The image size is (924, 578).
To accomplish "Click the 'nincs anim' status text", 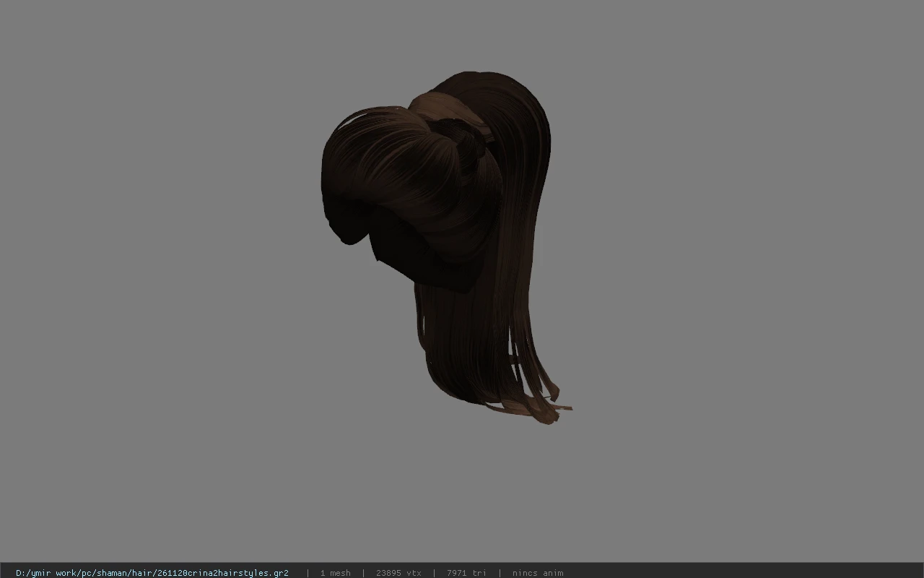I will click(538, 573).
